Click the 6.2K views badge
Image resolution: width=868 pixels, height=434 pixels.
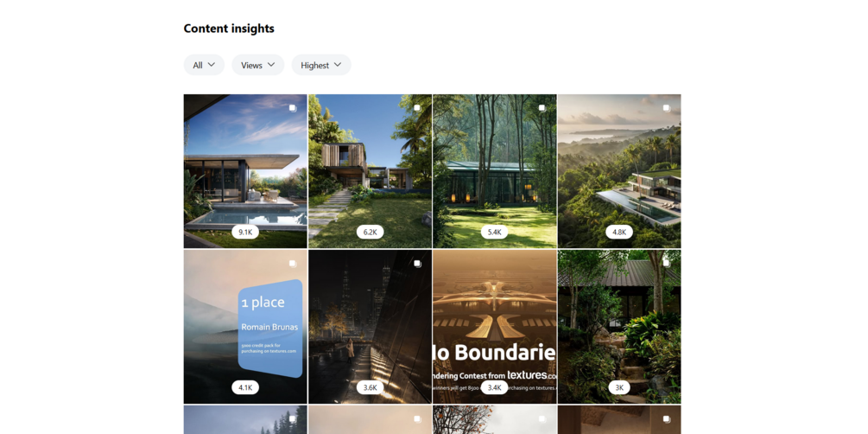(370, 233)
